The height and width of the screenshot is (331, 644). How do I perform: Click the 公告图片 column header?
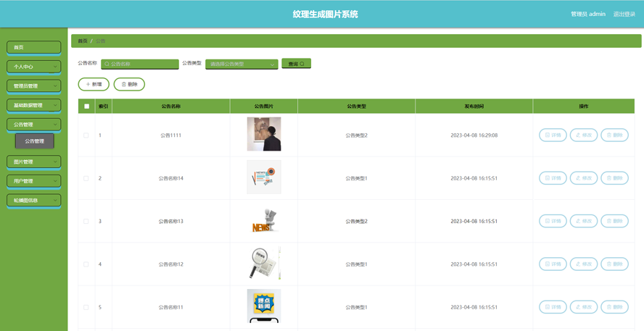coord(264,106)
